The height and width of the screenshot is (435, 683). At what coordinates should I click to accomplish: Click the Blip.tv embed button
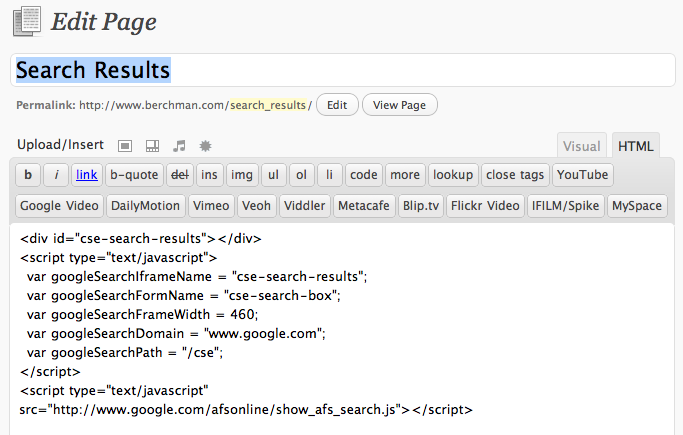tap(421, 206)
